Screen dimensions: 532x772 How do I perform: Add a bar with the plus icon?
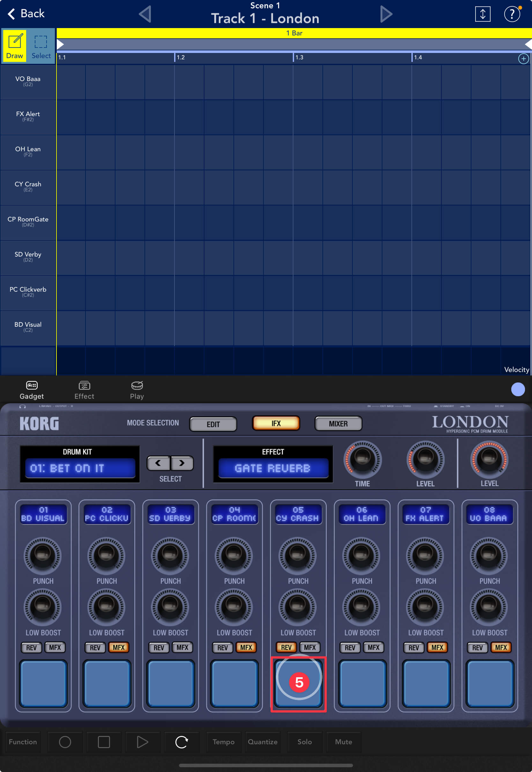[523, 59]
